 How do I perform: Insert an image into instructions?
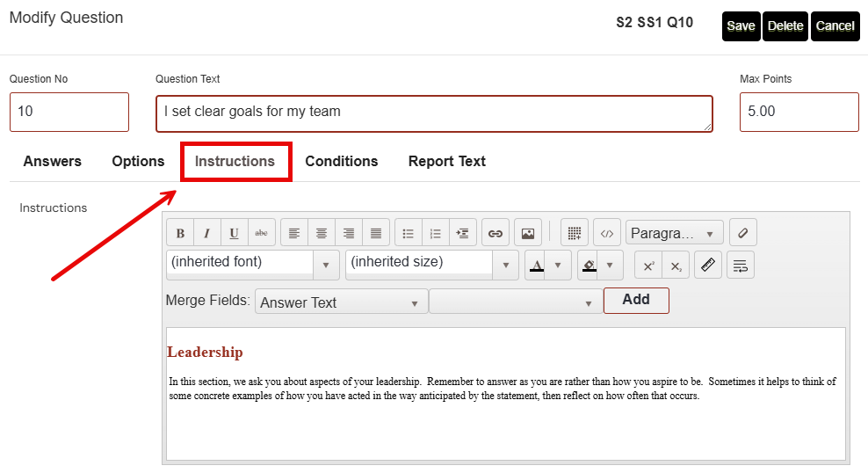[x=527, y=233]
